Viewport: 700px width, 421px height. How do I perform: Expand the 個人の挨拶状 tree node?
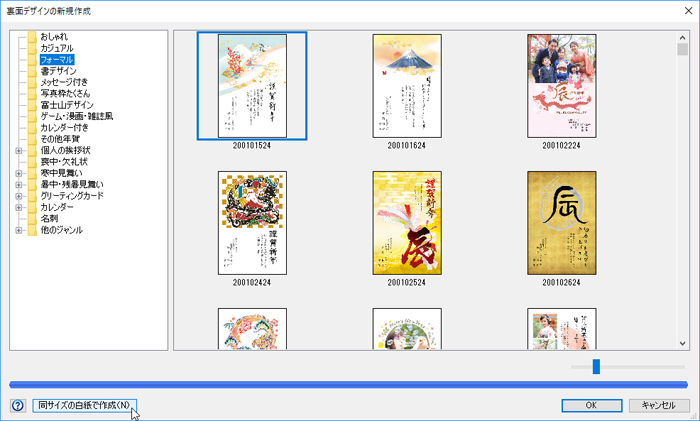click(18, 151)
